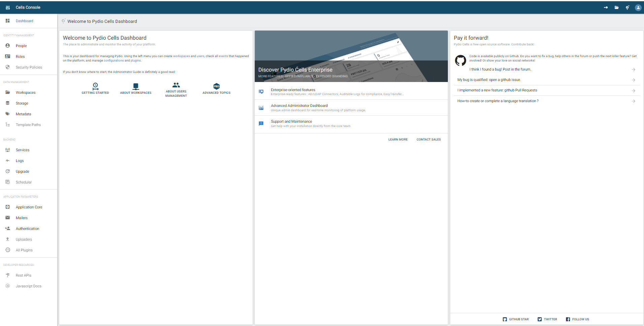Click the Learn More button

pos(398,139)
